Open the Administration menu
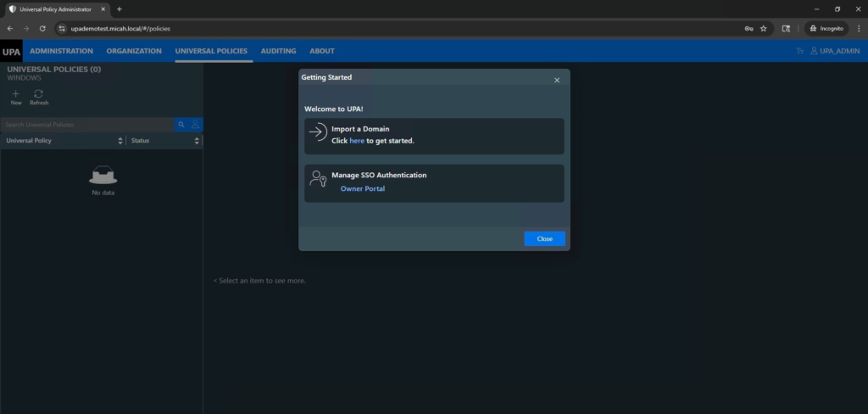Screen dimensions: 868x414 point(61,51)
